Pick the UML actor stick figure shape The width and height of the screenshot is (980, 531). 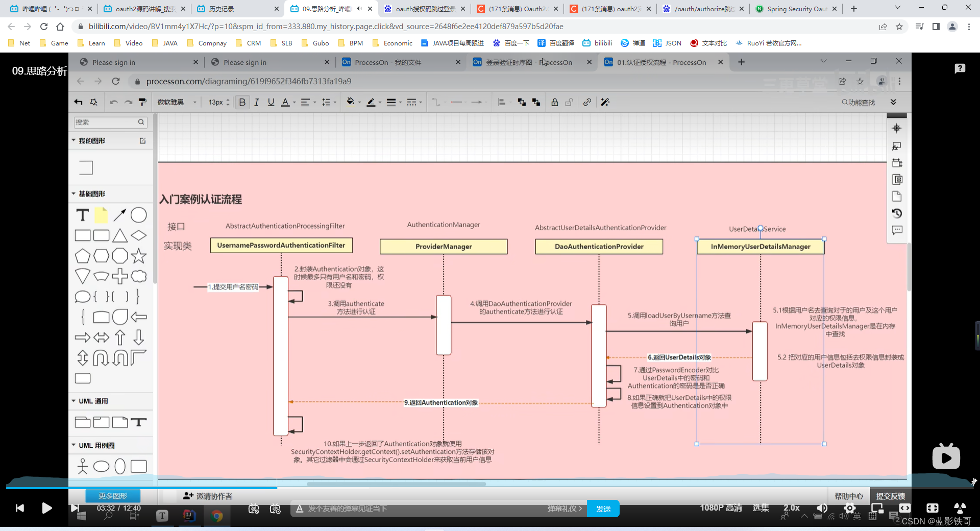(82, 466)
